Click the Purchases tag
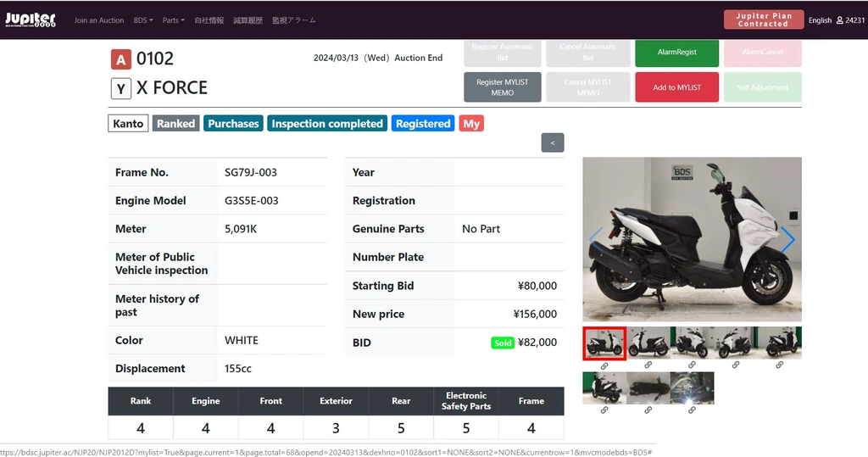The height and width of the screenshot is (457, 868). pyautogui.click(x=233, y=124)
